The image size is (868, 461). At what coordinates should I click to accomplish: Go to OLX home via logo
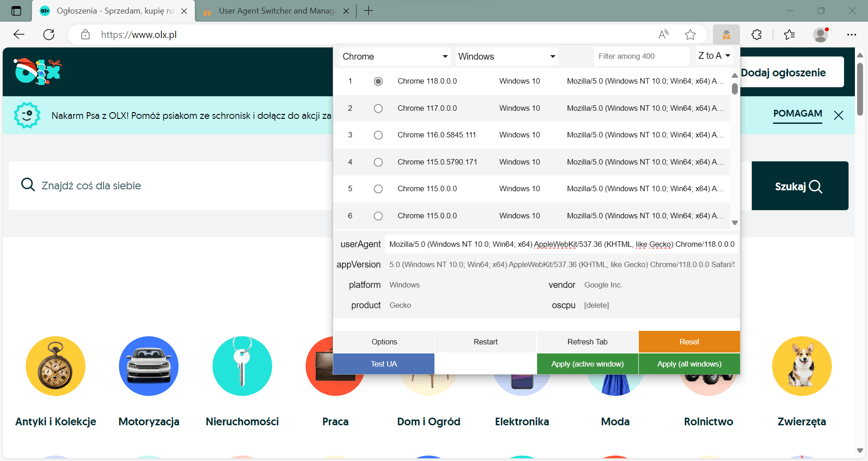point(38,72)
